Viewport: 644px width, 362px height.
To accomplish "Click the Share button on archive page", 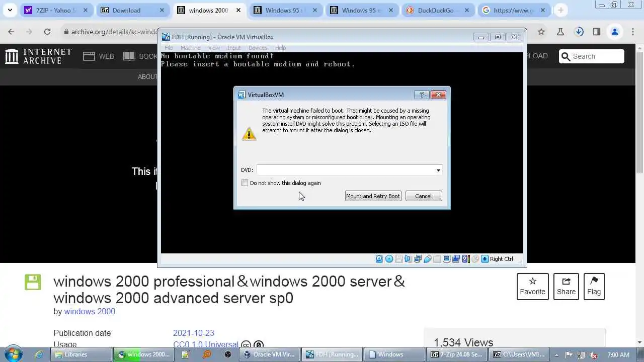I will coord(566,287).
